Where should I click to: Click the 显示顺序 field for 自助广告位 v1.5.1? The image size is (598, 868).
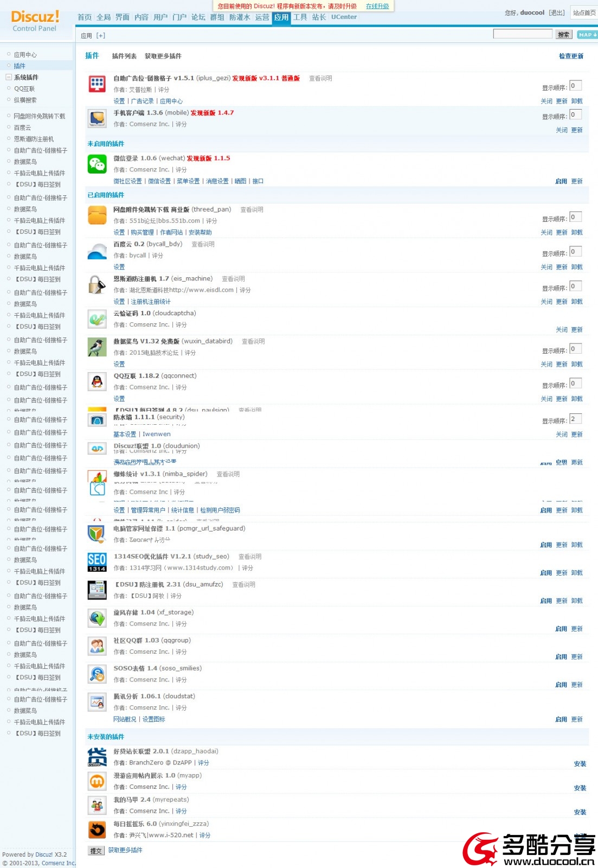[x=575, y=86]
